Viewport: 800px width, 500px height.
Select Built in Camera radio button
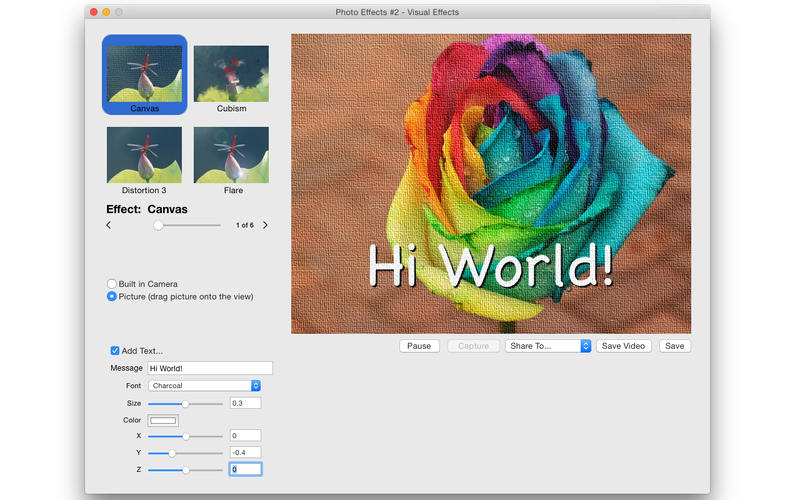coord(112,284)
